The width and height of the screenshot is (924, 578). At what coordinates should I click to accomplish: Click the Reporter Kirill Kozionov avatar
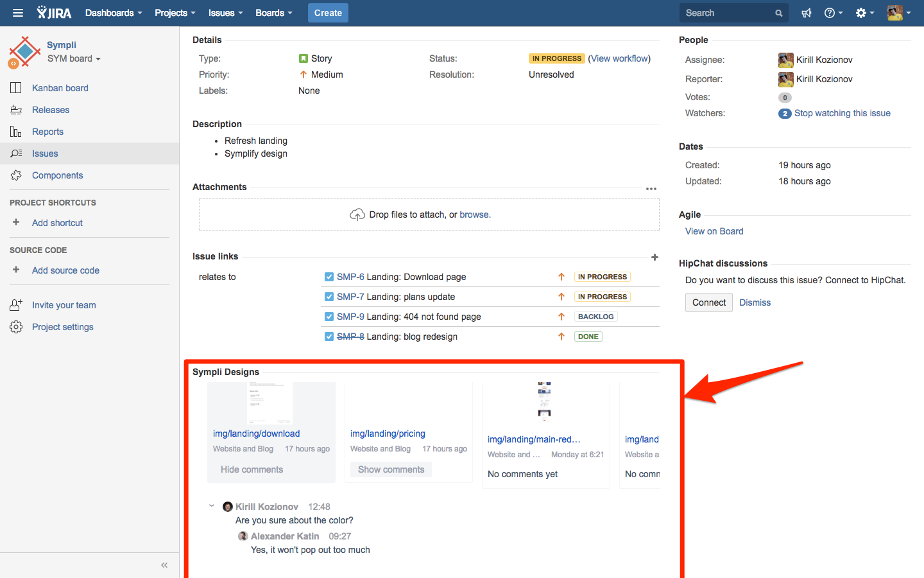pyautogui.click(x=786, y=80)
